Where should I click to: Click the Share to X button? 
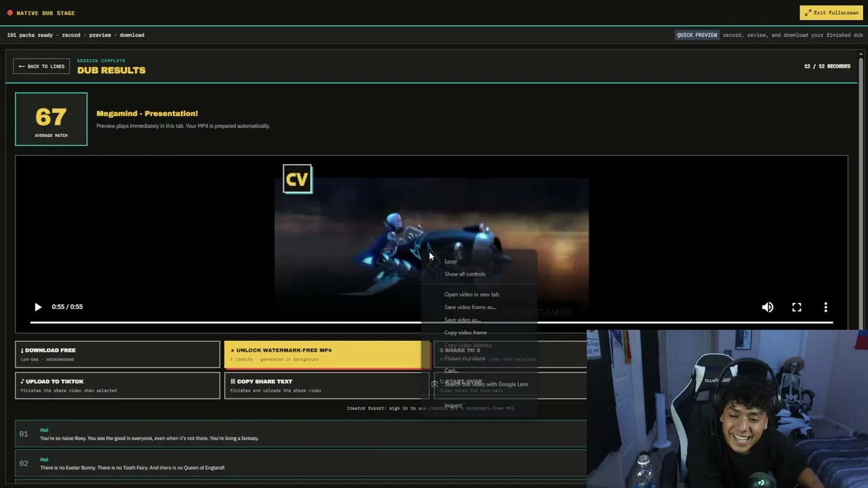510,354
